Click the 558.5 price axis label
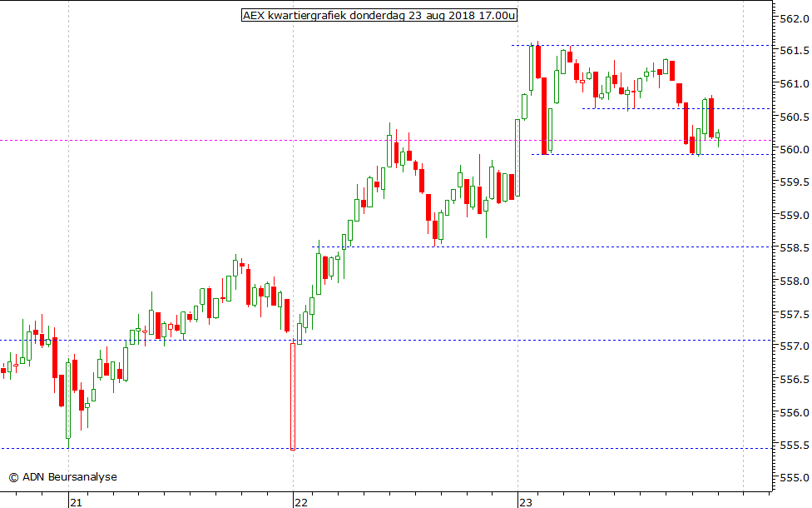 794,248
